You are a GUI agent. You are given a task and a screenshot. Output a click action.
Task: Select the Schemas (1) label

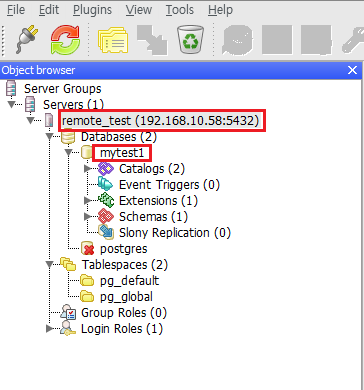coord(153,217)
